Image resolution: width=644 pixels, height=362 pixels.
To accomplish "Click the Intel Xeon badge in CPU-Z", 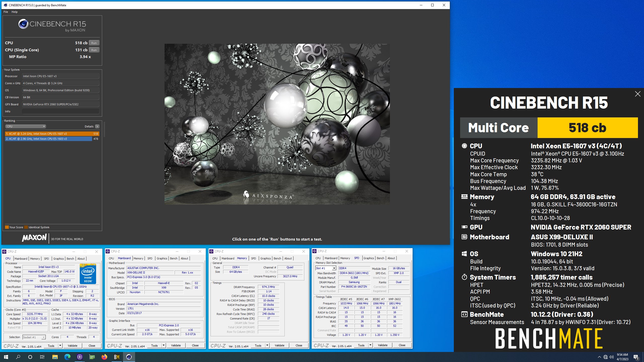I will [88, 274].
